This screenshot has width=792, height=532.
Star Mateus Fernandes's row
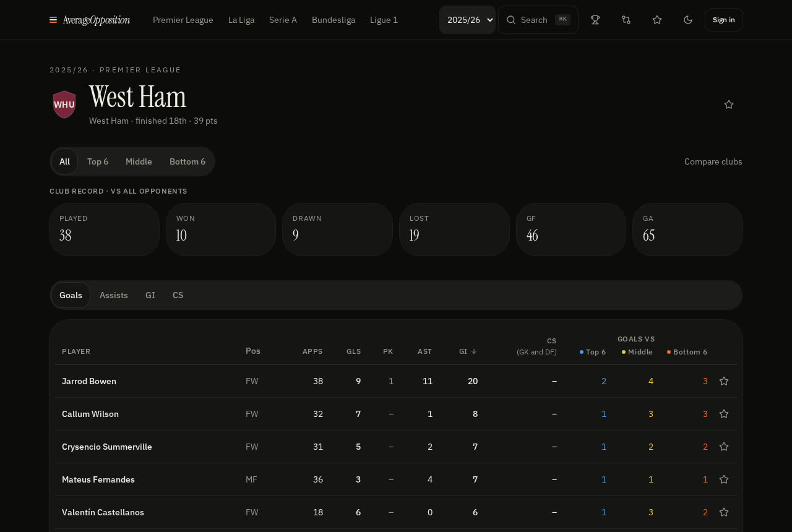724,479
